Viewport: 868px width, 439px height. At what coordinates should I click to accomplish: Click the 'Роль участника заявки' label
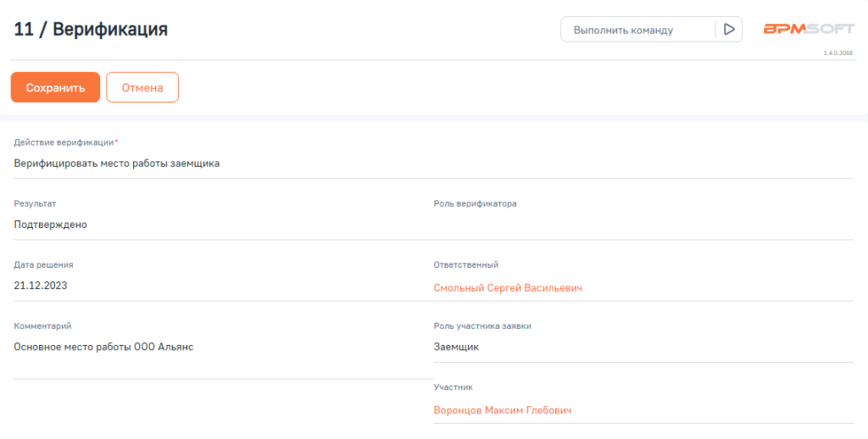(482, 325)
